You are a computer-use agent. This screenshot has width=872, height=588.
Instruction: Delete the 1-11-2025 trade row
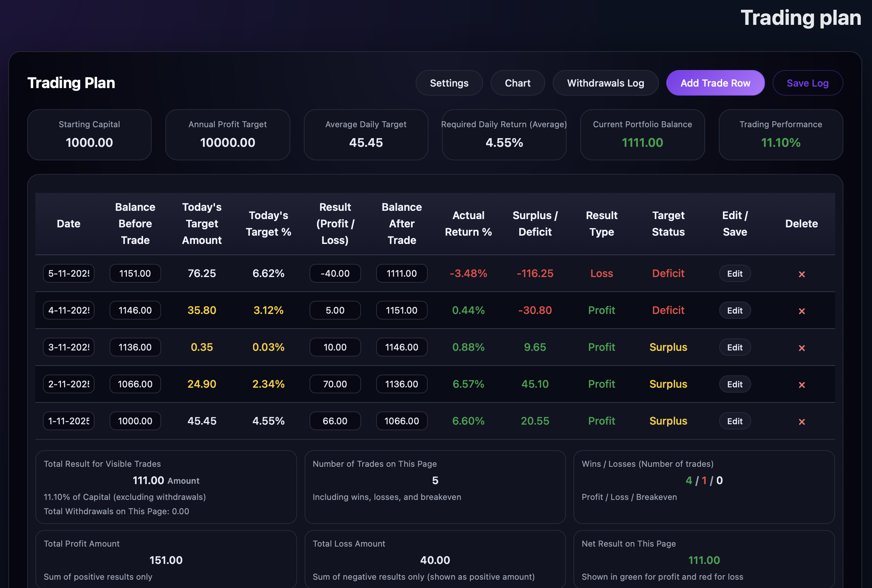coord(802,422)
